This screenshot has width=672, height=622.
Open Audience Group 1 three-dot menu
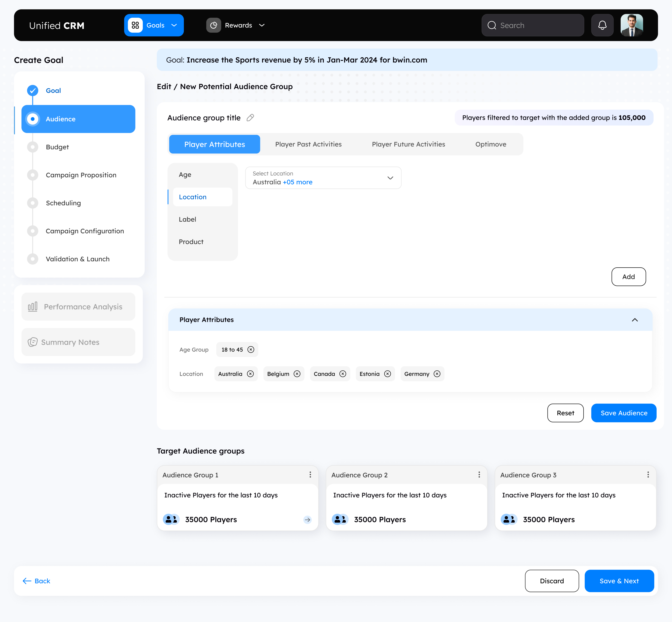click(x=310, y=475)
